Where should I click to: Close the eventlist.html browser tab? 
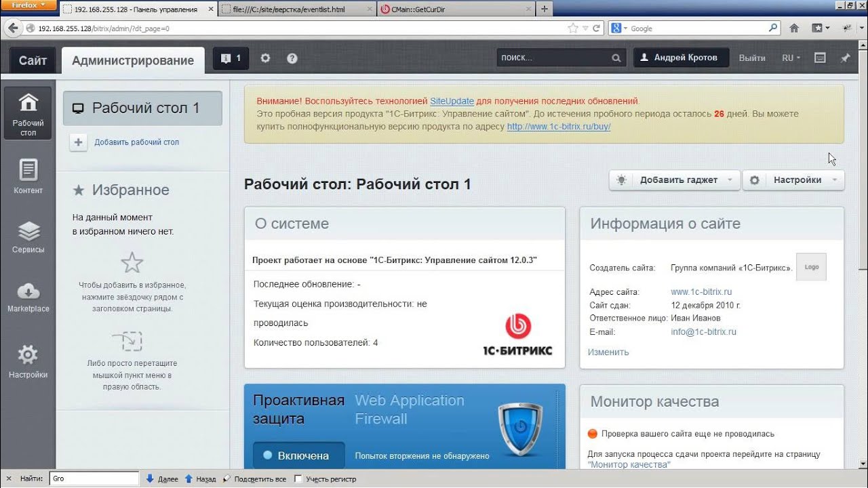tap(368, 9)
